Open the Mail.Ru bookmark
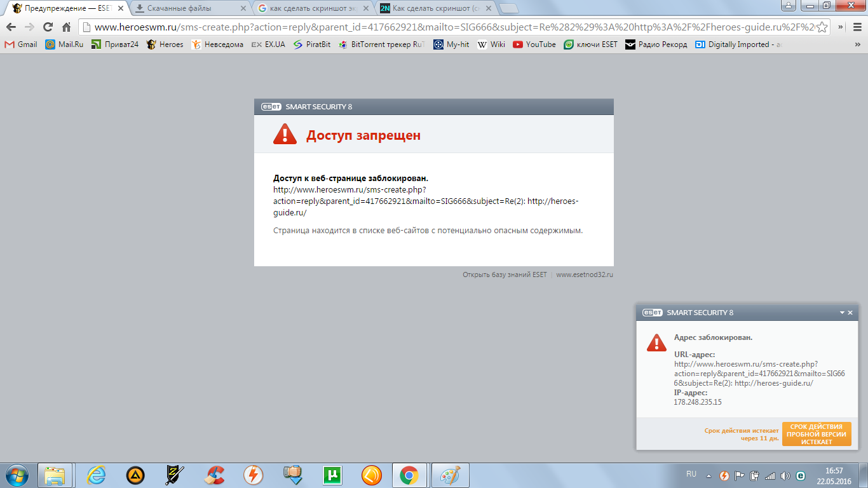This screenshot has height=488, width=868. [x=64, y=44]
